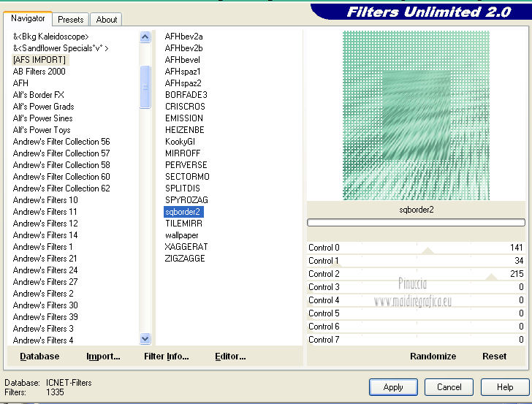Select AB Filters 2000 category

[39, 72]
